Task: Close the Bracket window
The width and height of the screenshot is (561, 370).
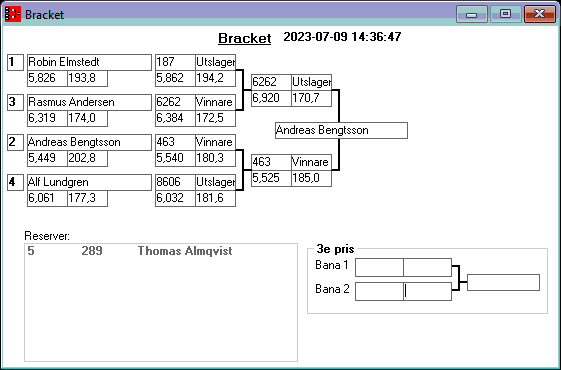Action: point(539,14)
